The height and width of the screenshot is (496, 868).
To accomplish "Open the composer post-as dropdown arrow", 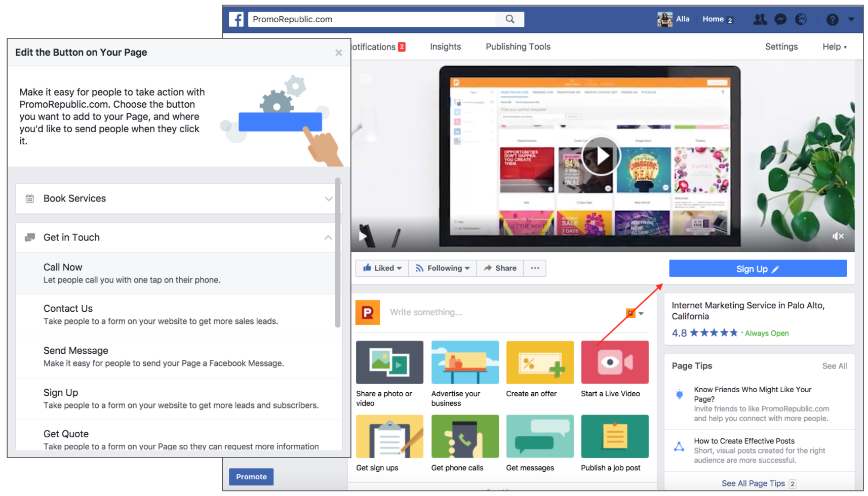I will point(641,313).
